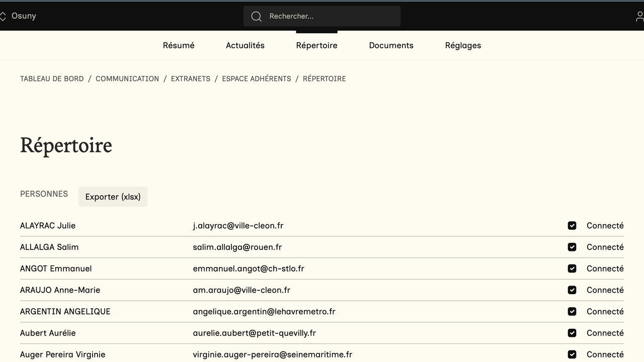Toggle Connecté checkbox for ALAYRAC Julie
The height and width of the screenshot is (362, 644).
[572, 226]
